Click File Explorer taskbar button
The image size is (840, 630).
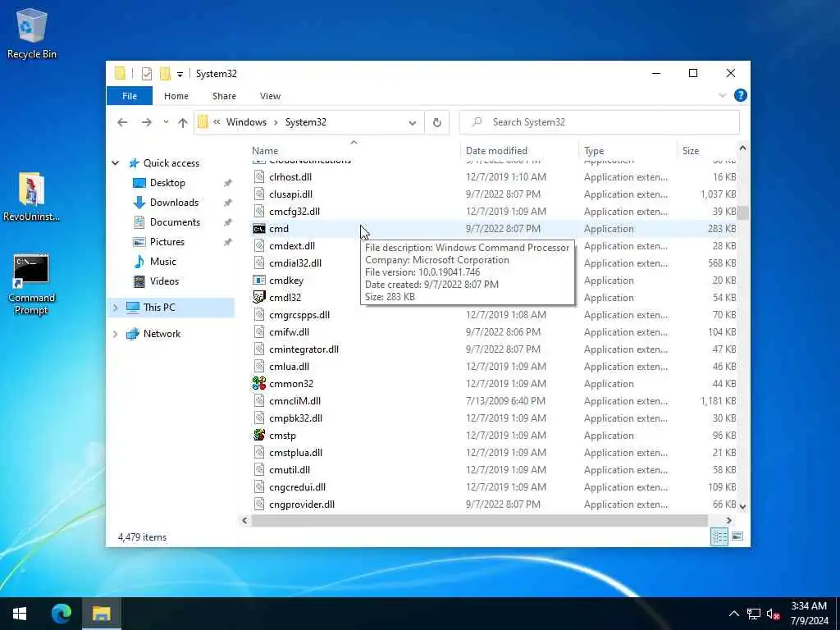[101, 614]
